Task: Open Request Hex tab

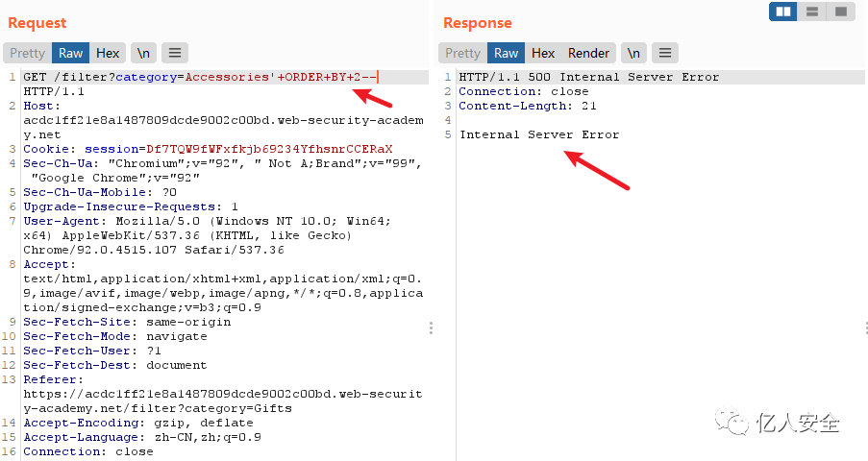Action: (108, 53)
